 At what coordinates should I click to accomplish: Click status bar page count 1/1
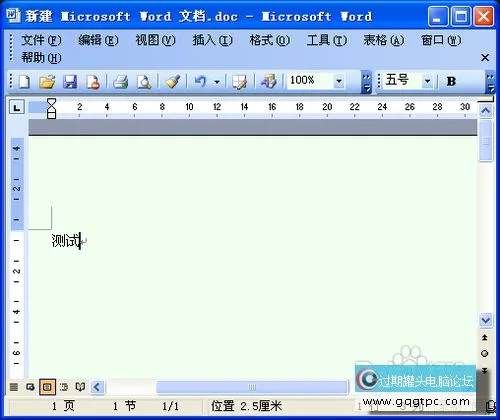(170, 406)
